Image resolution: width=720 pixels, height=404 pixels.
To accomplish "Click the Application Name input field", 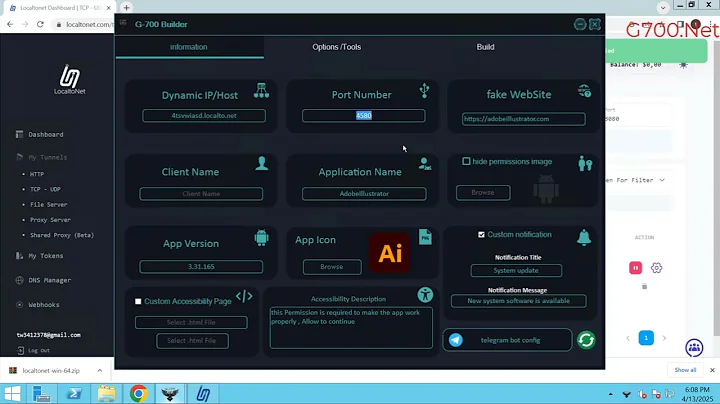I will (x=364, y=194).
